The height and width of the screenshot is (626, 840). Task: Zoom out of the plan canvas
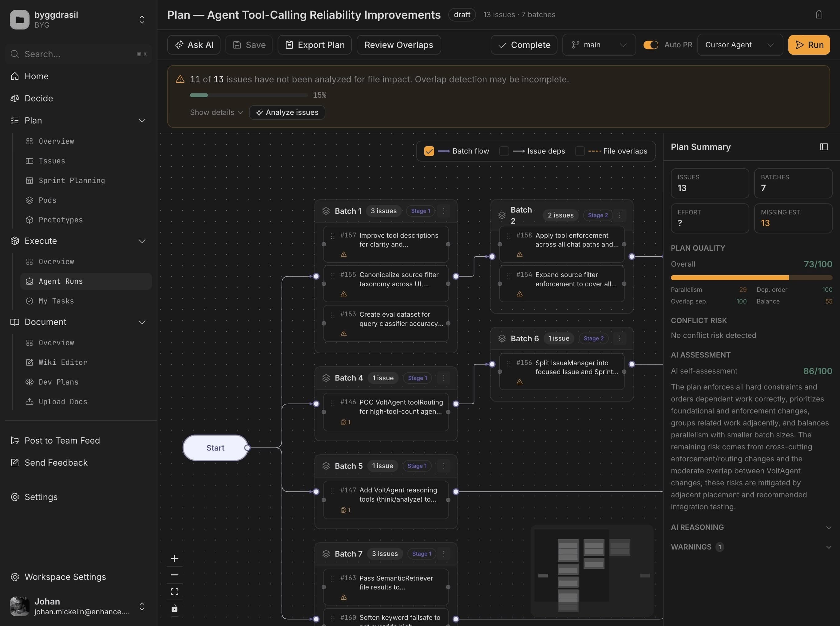pyautogui.click(x=175, y=575)
